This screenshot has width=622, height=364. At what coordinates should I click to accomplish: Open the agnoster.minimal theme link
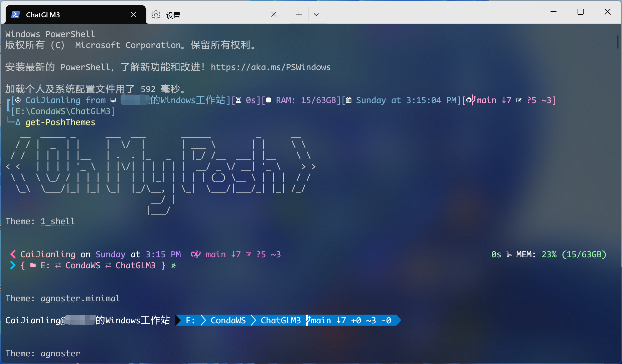[x=80, y=298]
